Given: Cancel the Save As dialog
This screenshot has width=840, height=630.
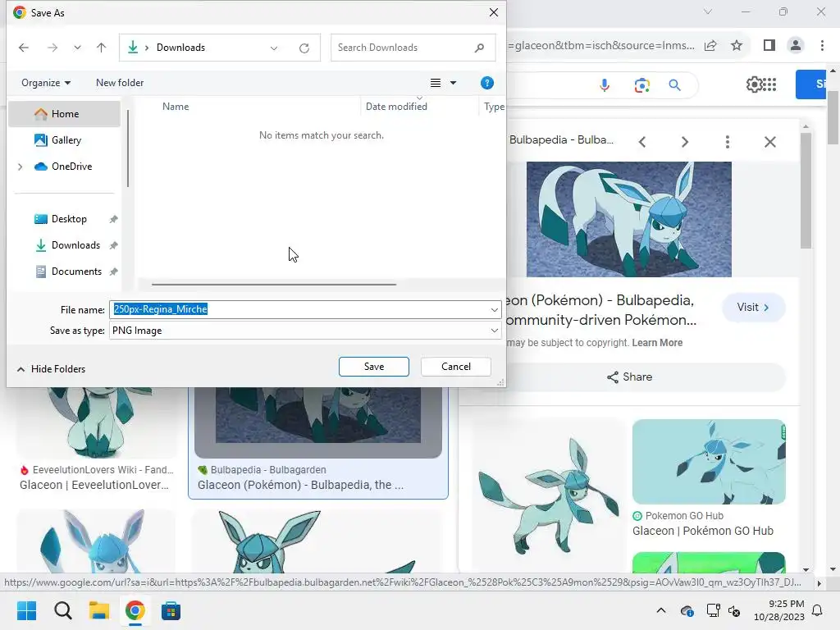Looking at the screenshot, I should pyautogui.click(x=456, y=367).
